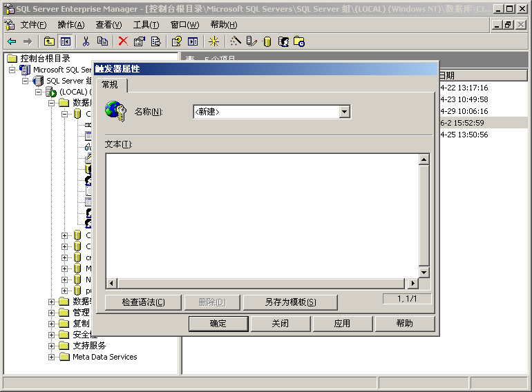Select 控制台根目录 in the tree

(45, 59)
